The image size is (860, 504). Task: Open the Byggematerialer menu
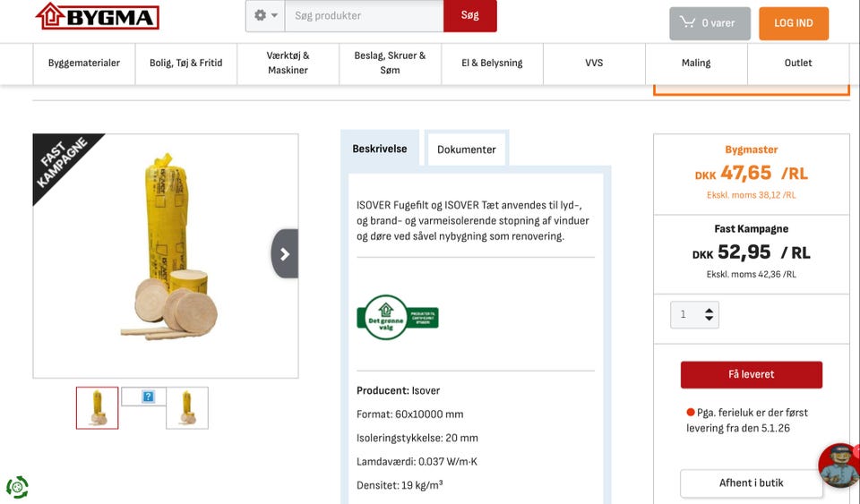pyautogui.click(x=84, y=63)
